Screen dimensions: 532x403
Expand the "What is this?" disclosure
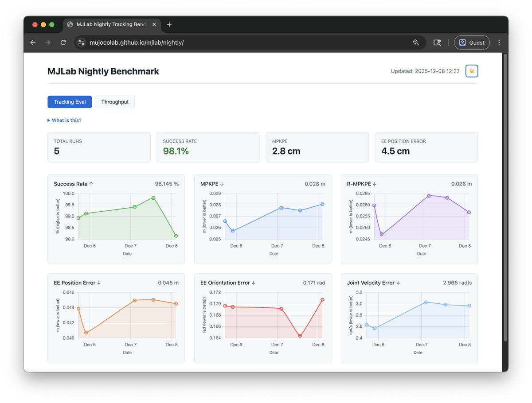(x=64, y=120)
